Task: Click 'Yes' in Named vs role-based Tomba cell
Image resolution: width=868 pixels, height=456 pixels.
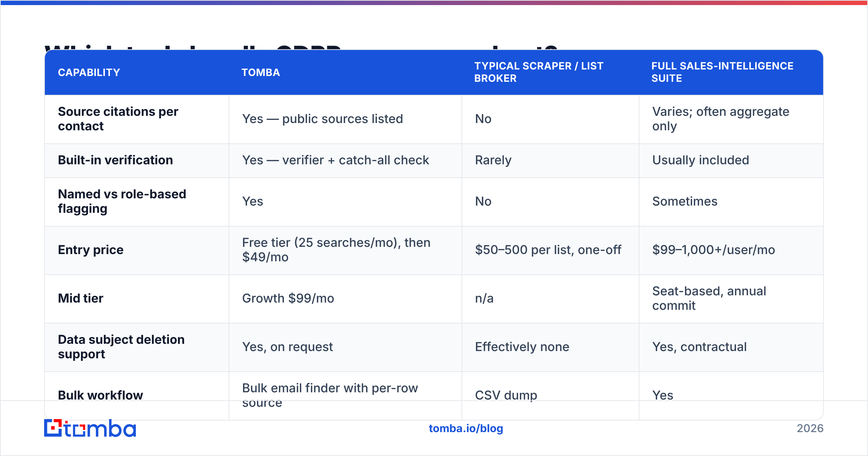Action: 252,201
